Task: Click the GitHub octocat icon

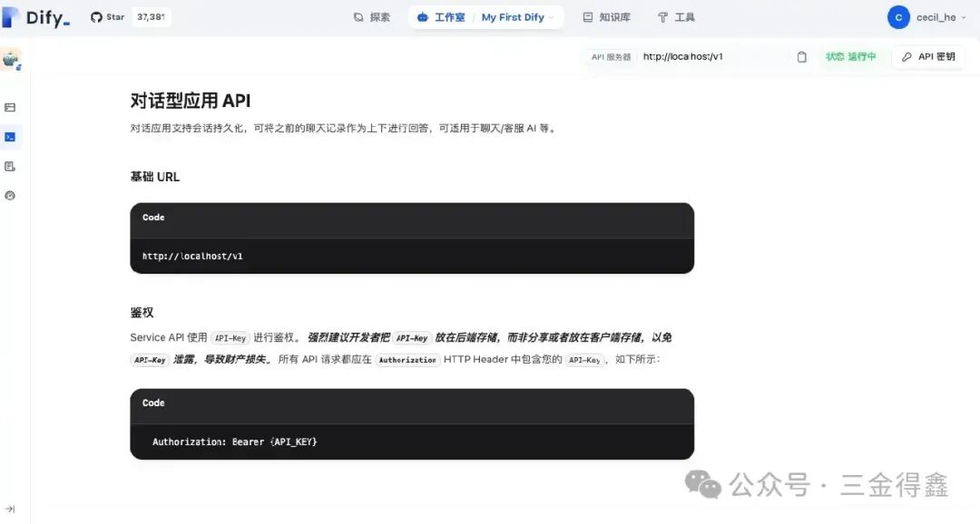Action: 96,17
